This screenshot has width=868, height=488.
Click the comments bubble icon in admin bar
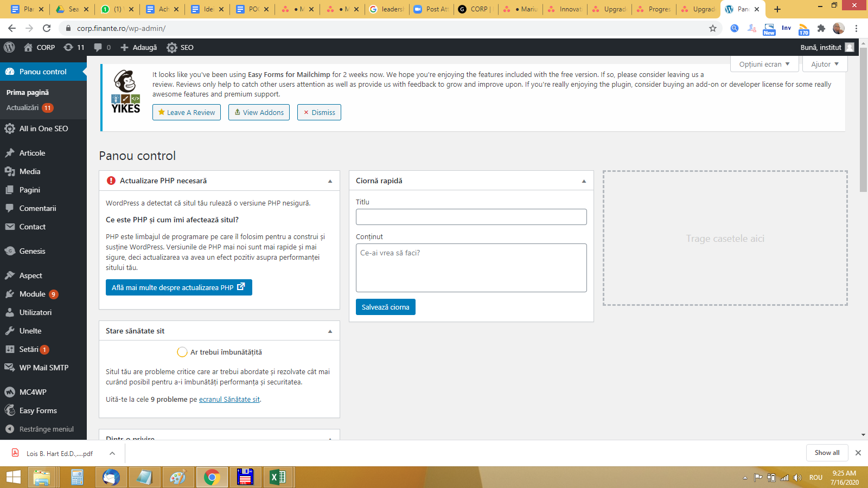(98, 47)
